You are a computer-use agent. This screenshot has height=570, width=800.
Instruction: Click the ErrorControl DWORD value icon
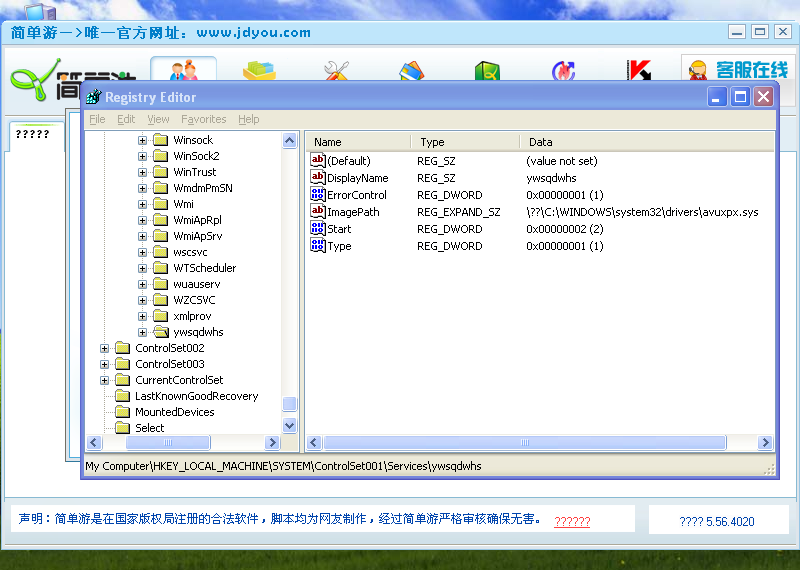click(x=317, y=194)
